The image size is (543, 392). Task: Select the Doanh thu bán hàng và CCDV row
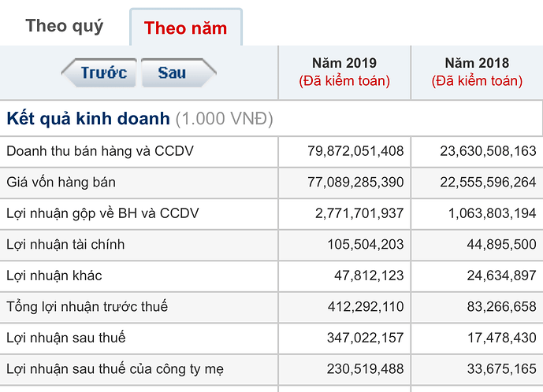(x=100, y=150)
